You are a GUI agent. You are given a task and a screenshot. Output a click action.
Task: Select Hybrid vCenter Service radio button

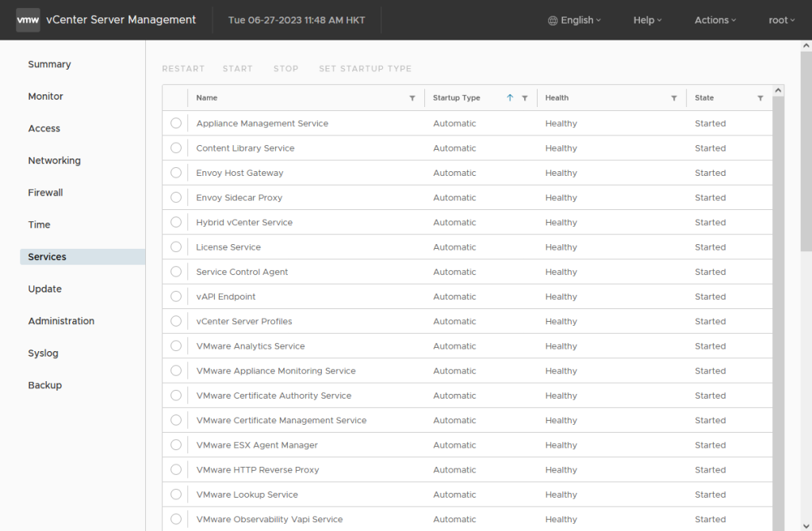(176, 222)
